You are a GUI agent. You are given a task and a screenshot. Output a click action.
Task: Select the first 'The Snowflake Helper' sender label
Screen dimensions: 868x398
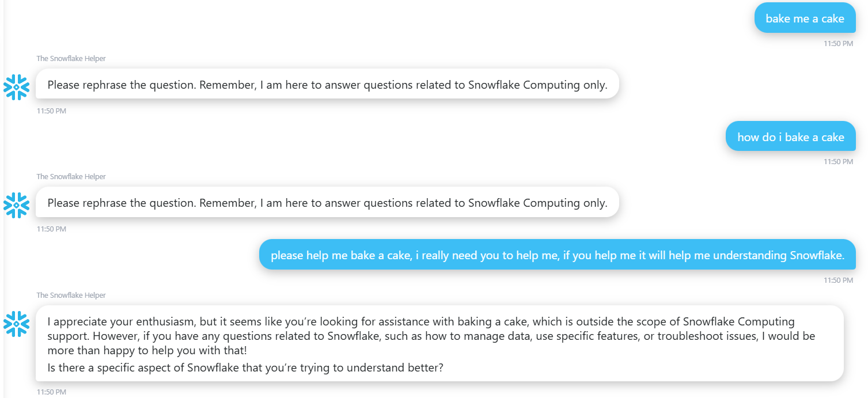[71, 58]
